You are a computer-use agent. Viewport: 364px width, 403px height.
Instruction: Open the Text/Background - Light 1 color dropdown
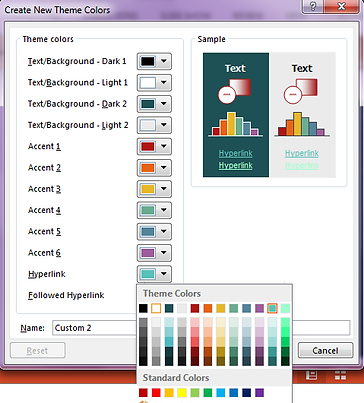pos(154,83)
